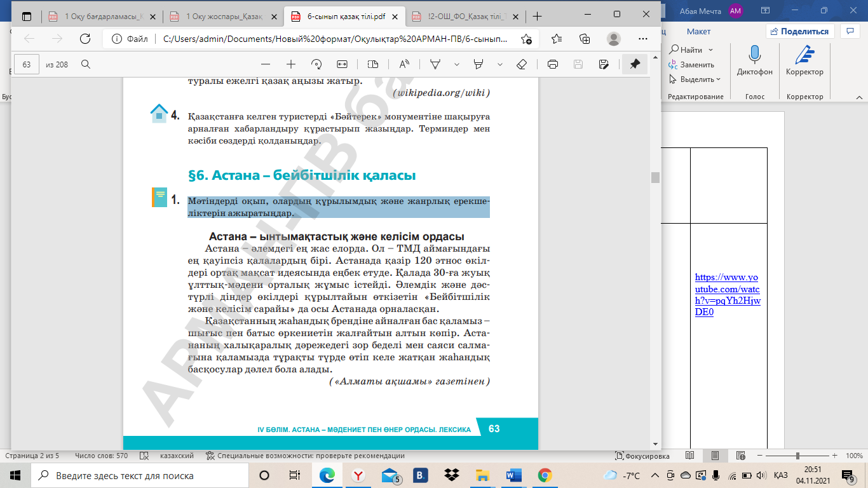Click the fit to width icon
This screenshot has width=868, height=488.
(342, 64)
